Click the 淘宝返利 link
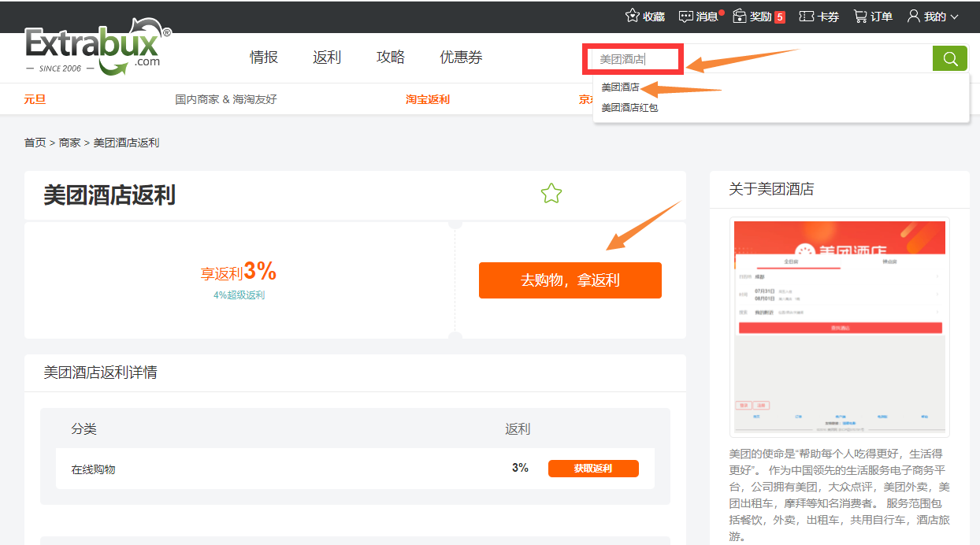The height and width of the screenshot is (545, 980). [427, 99]
